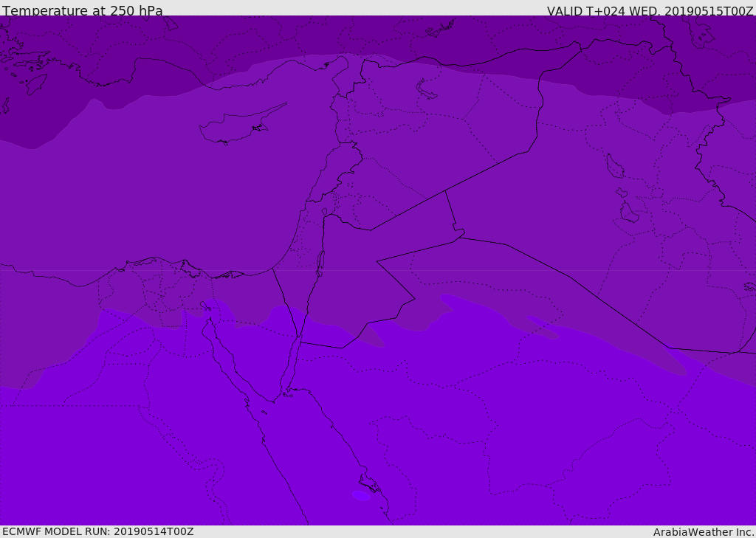The width and height of the screenshot is (756, 538).
Task: Click the small light patch in Red Sea
Action: pyautogui.click(x=361, y=495)
